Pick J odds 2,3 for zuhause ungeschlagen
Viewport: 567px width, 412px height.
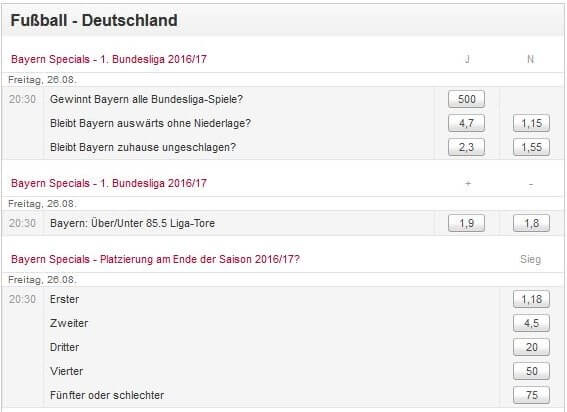[466, 147]
